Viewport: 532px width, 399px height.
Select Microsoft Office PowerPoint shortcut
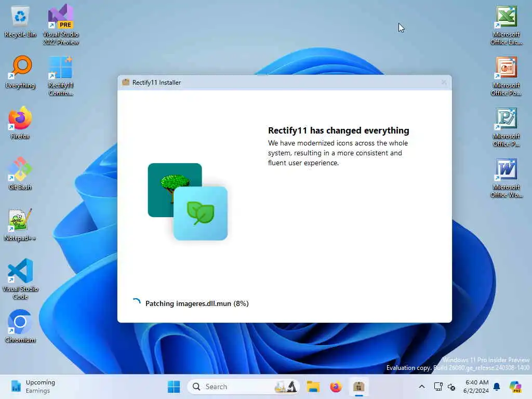506,76
